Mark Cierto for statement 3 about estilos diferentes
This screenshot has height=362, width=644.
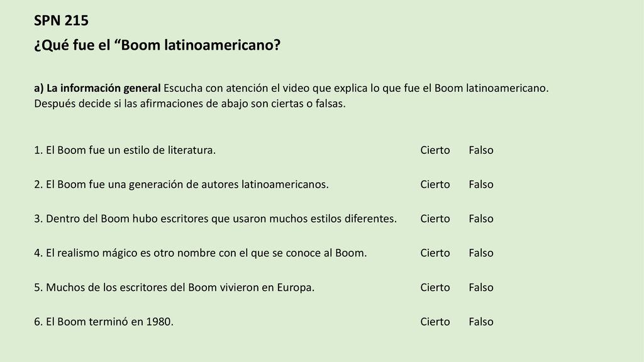click(x=435, y=219)
